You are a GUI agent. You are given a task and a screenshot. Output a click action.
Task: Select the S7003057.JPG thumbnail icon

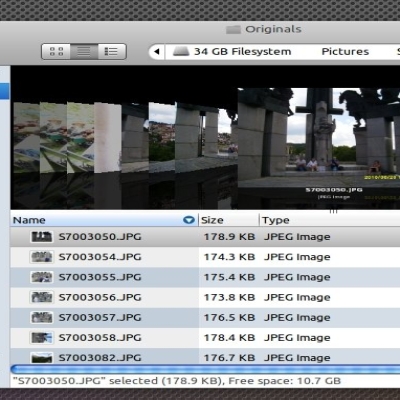(x=41, y=317)
